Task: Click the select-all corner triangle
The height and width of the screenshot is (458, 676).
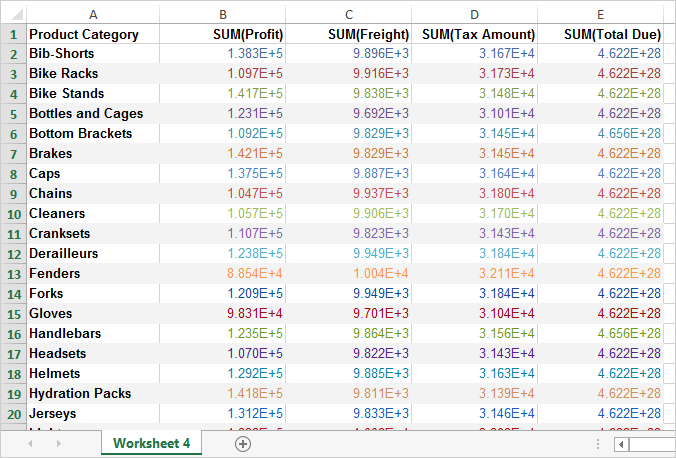Action: click(x=12, y=14)
